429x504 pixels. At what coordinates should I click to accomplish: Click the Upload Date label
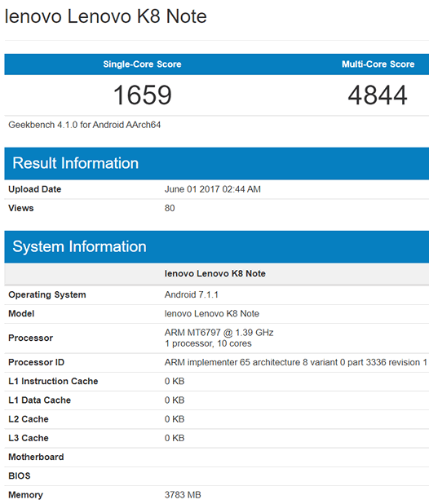(x=35, y=189)
